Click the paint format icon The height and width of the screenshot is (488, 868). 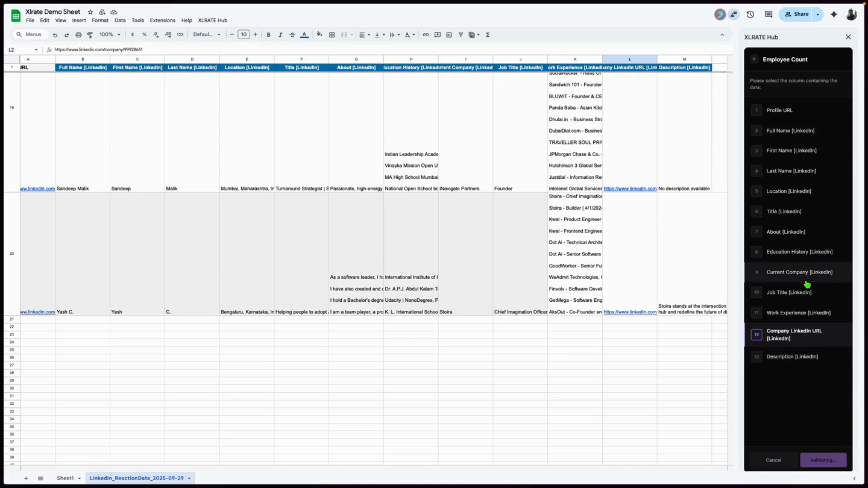[90, 35]
